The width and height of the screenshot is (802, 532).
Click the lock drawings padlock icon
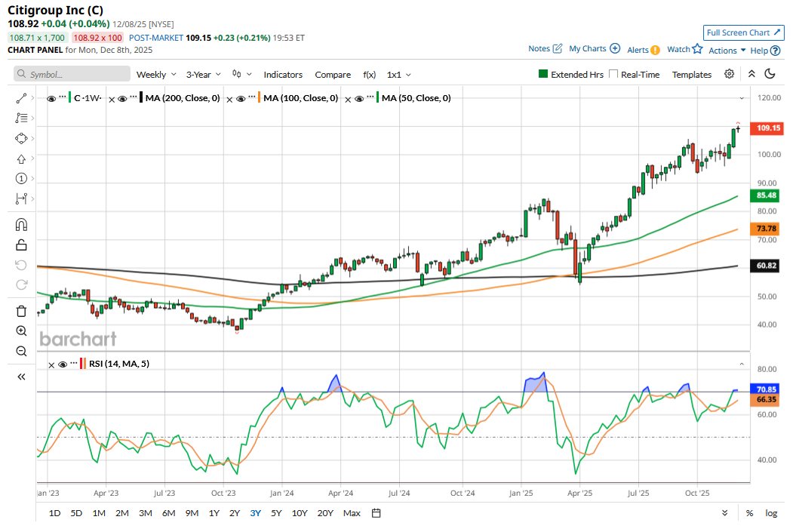(x=21, y=244)
